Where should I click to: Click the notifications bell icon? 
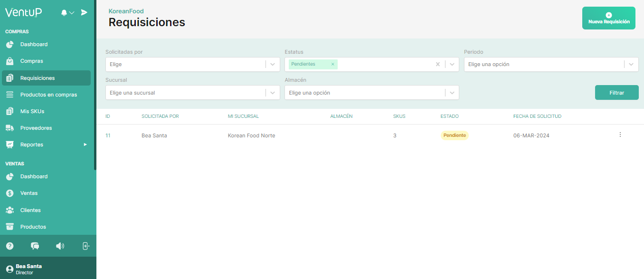pyautogui.click(x=64, y=13)
